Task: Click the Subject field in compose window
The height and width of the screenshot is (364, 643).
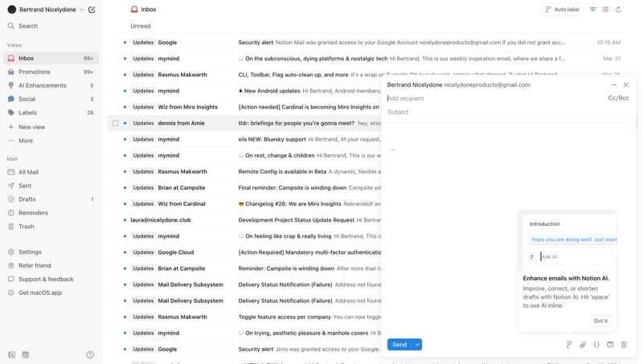Action: (x=508, y=112)
